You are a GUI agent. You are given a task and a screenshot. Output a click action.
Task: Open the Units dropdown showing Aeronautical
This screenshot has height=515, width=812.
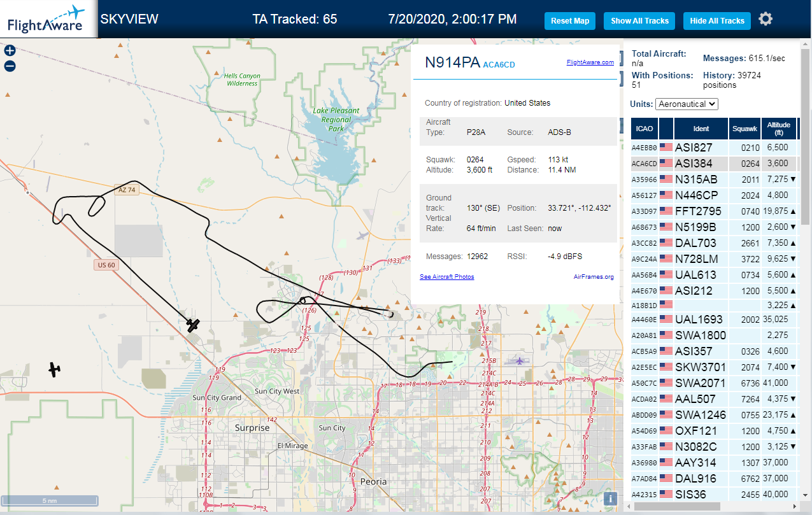click(687, 104)
